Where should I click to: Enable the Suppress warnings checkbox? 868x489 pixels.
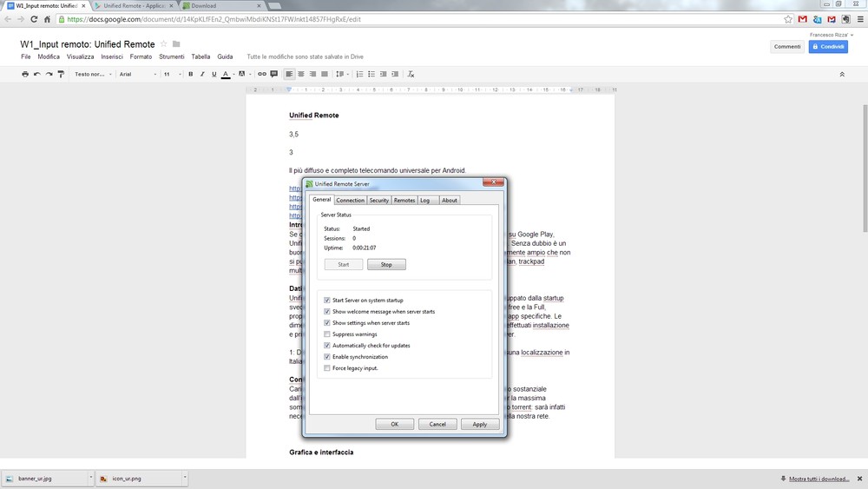pos(327,334)
